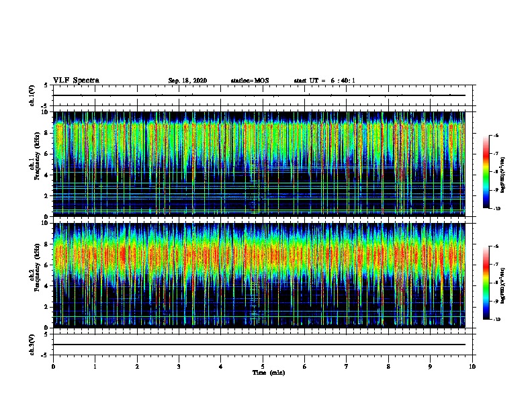Click the time axis tick label "7"
This screenshot has height=411, width=532.
[347, 367]
